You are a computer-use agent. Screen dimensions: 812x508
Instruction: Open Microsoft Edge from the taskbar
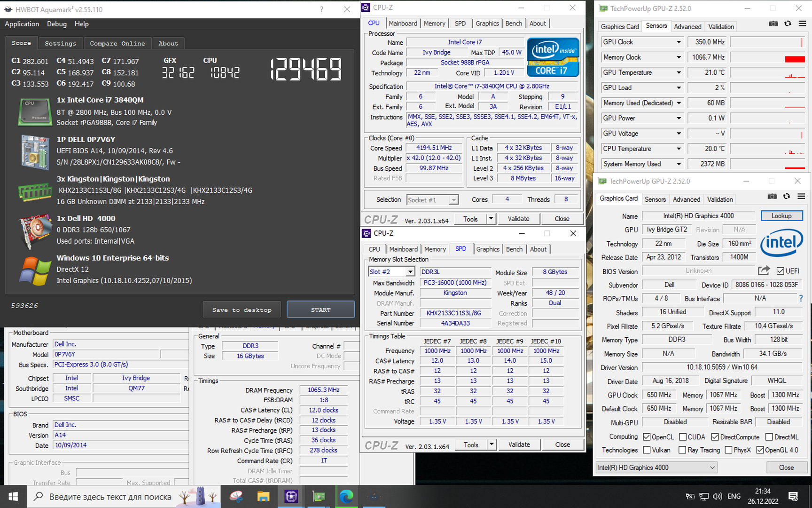[x=346, y=497]
